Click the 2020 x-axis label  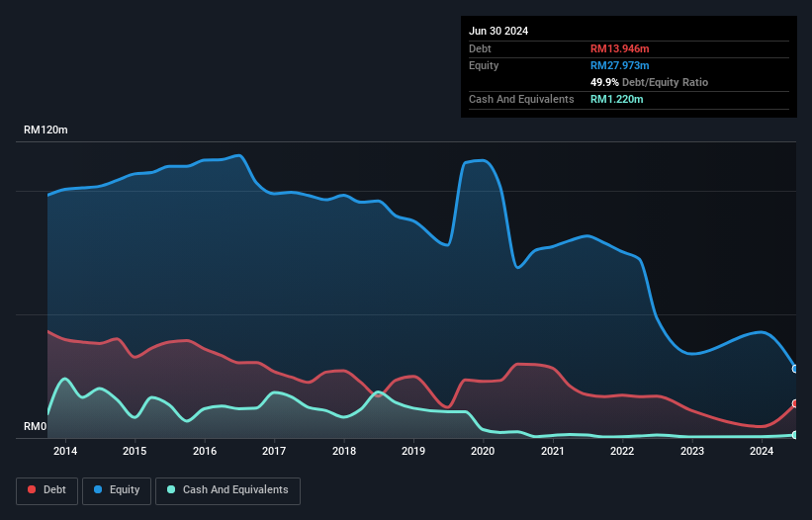pos(483,451)
